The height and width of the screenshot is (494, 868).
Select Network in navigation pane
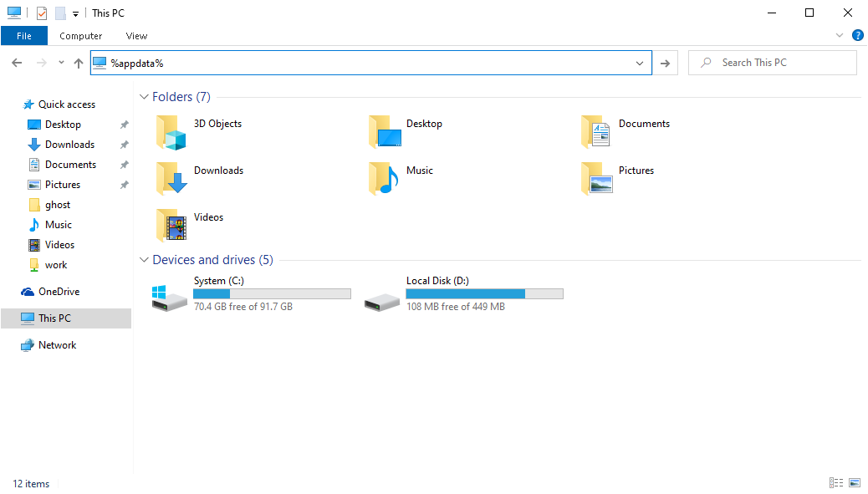pyautogui.click(x=57, y=345)
